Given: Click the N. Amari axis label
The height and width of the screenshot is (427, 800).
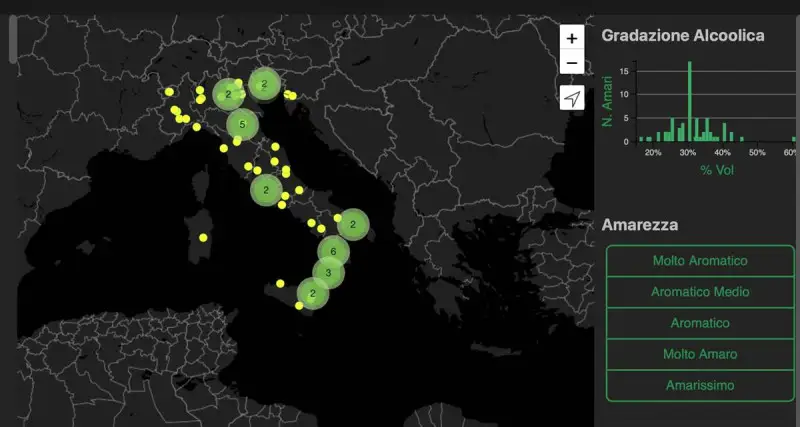Looking at the screenshot, I should 607,101.
